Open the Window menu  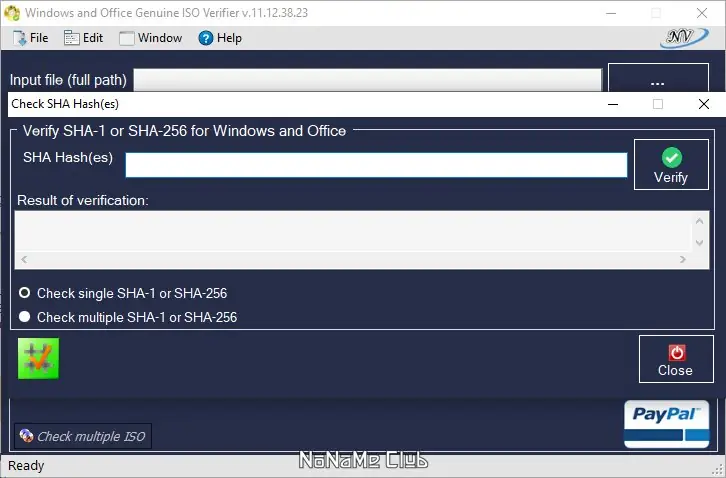(151, 38)
